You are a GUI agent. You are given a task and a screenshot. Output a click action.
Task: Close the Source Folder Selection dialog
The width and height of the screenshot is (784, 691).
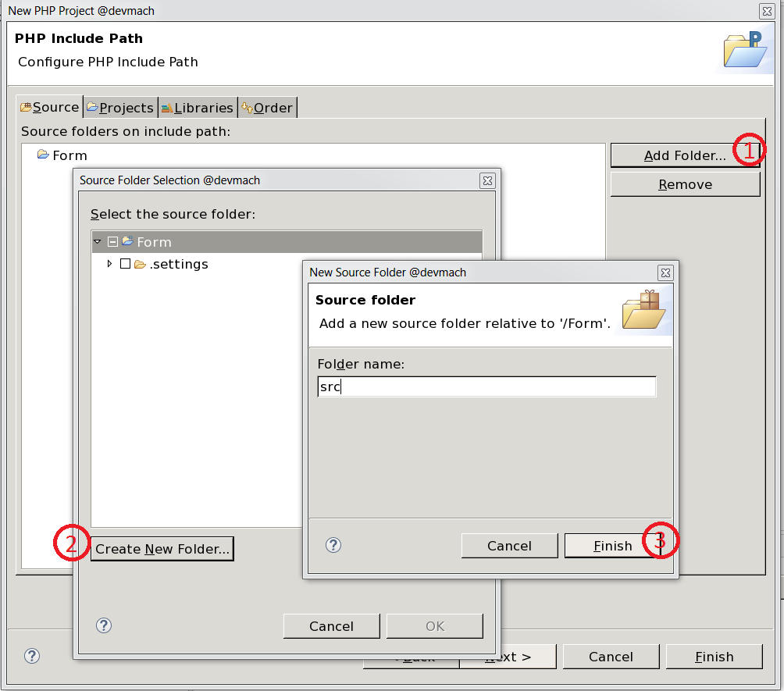[487, 180]
